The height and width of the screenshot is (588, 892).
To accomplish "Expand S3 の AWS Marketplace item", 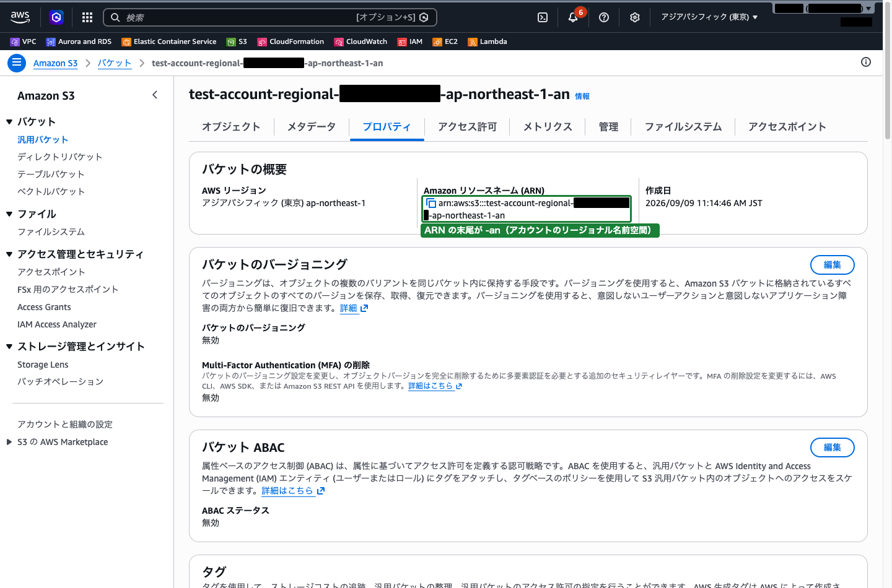I will [x=9, y=442].
